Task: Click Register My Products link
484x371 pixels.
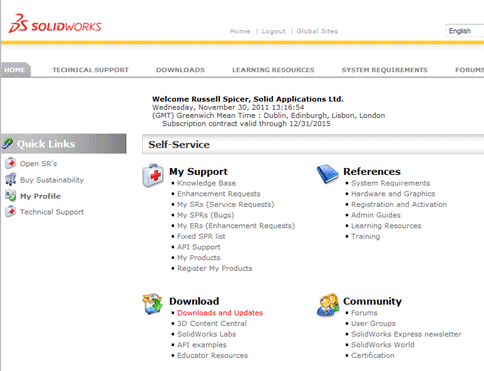Action: pyautogui.click(x=215, y=269)
